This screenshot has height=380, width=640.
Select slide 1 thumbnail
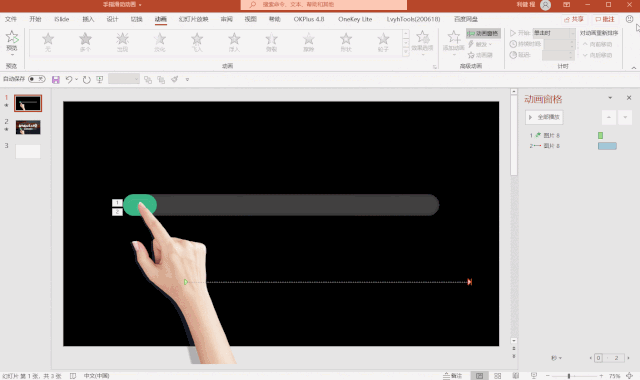[x=28, y=103]
